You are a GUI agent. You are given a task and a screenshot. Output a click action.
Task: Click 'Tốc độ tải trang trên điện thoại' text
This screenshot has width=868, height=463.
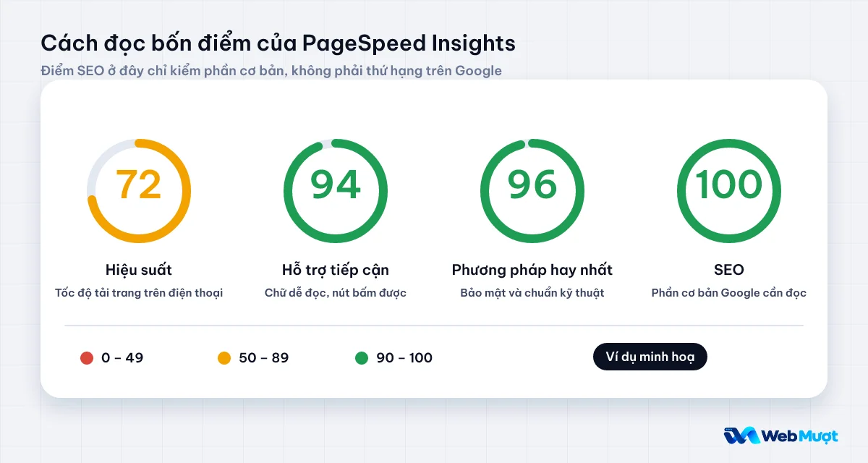click(x=139, y=293)
